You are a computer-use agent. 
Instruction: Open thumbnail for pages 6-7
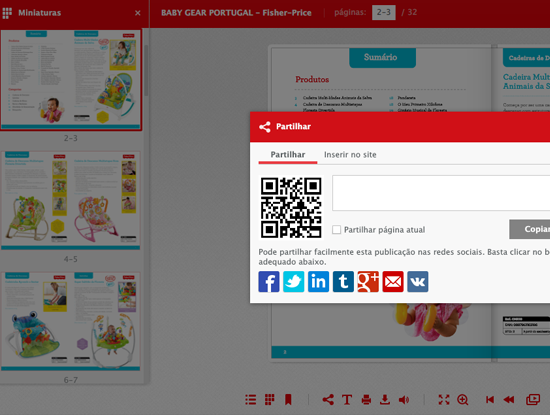pyautogui.click(x=71, y=321)
